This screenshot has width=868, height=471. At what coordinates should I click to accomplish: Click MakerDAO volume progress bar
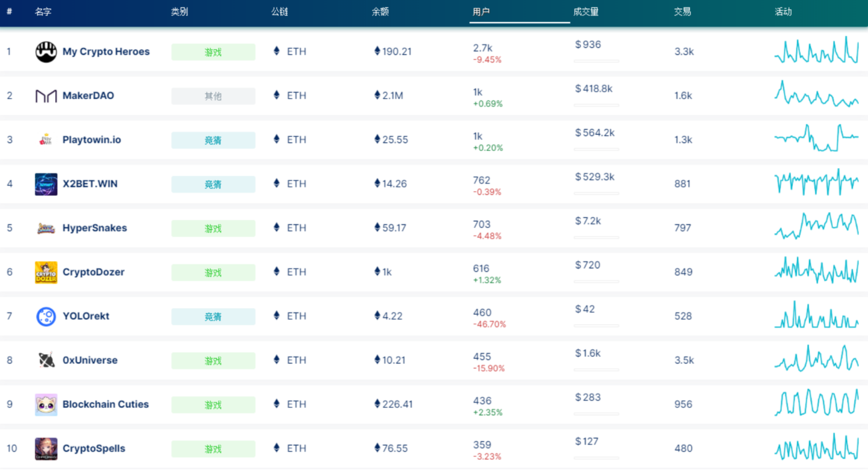tap(596, 105)
